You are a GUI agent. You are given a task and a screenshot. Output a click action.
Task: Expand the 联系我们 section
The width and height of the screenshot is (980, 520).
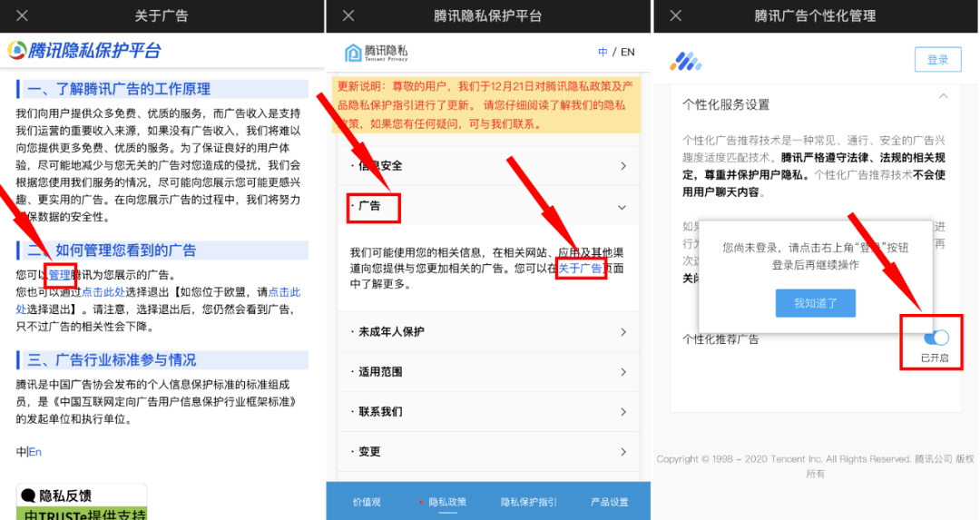(x=488, y=412)
